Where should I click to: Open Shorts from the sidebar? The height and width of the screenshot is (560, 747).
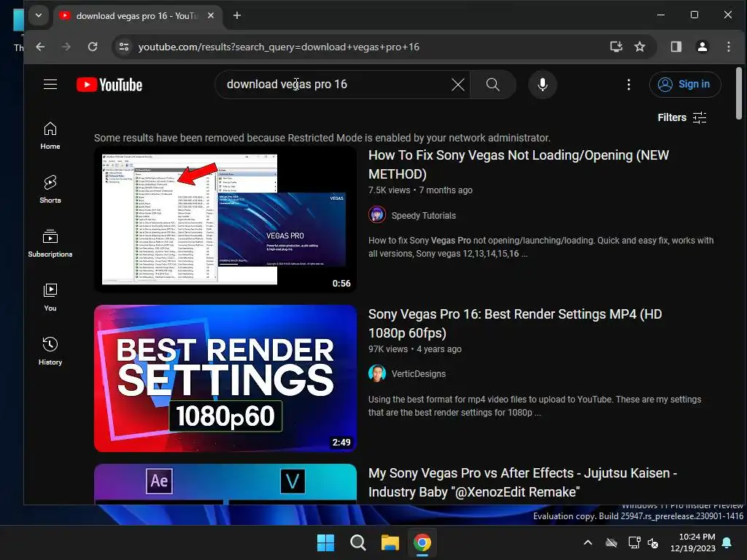click(x=50, y=190)
